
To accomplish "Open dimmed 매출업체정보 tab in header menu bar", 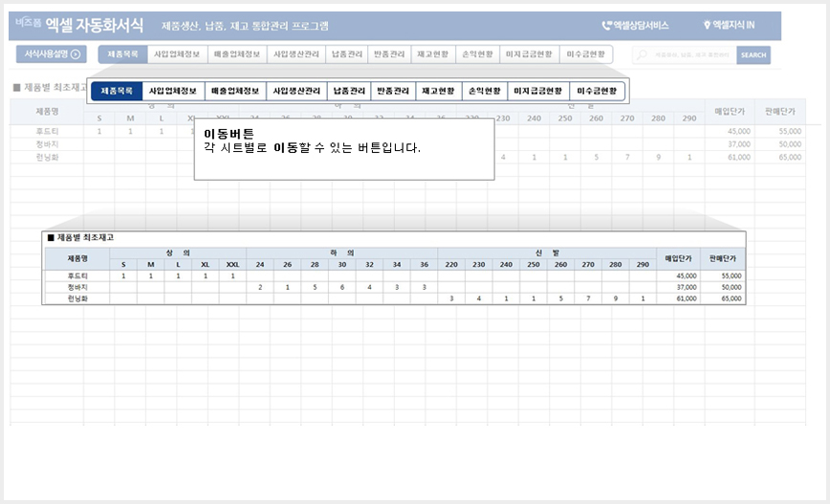I will pos(237,54).
